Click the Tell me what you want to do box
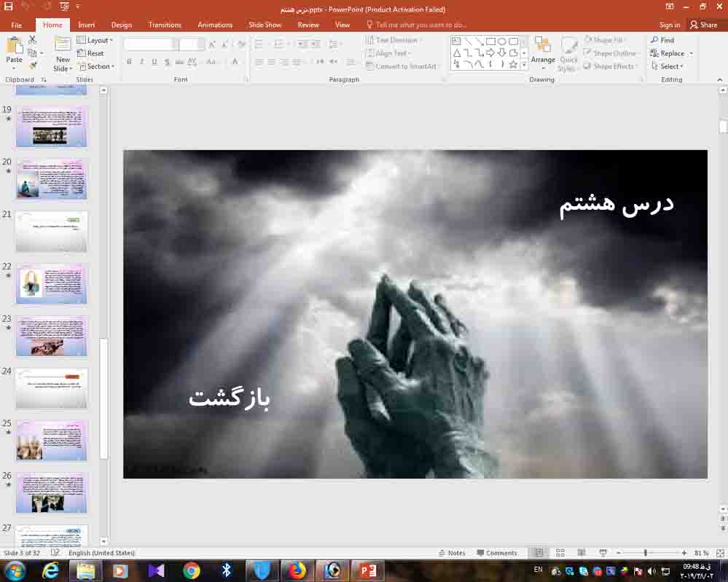Screen dimensions: 728x582 [416, 25]
